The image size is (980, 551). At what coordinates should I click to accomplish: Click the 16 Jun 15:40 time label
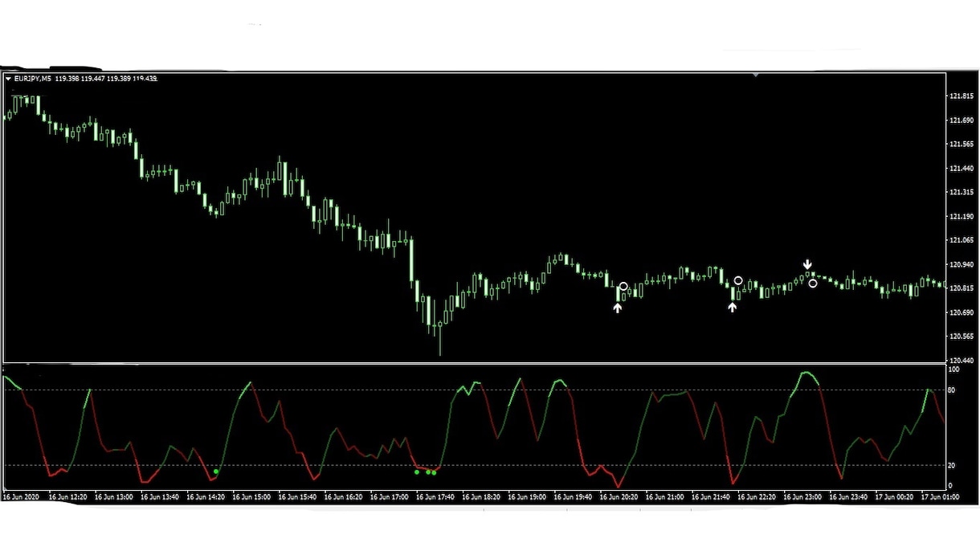click(x=298, y=497)
